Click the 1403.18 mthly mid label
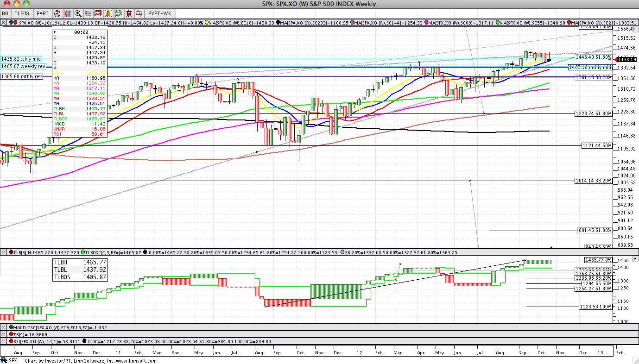The height and width of the screenshot is (364, 639). pos(590,67)
